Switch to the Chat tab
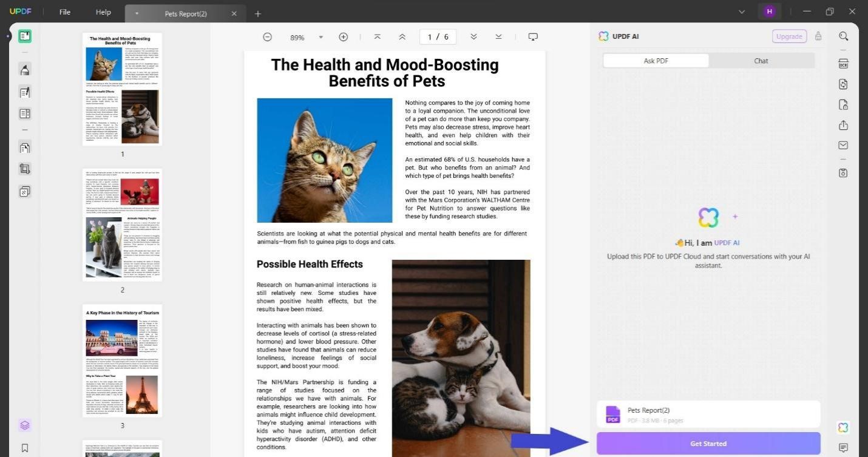Image resolution: width=868 pixels, height=457 pixels. [761, 61]
